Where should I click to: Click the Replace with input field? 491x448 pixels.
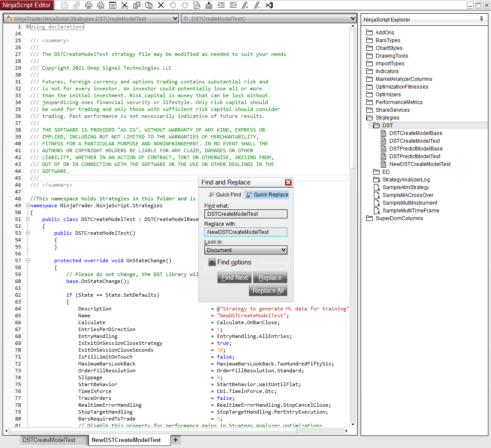point(246,232)
